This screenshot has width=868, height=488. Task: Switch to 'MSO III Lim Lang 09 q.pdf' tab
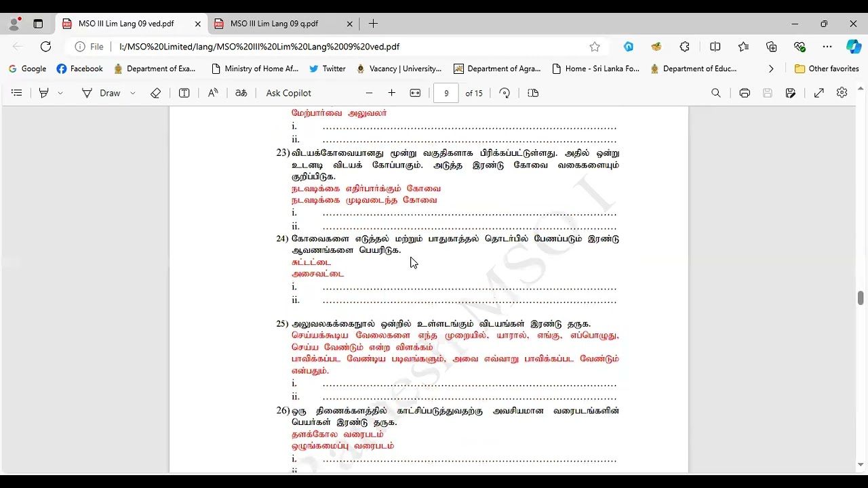(274, 24)
